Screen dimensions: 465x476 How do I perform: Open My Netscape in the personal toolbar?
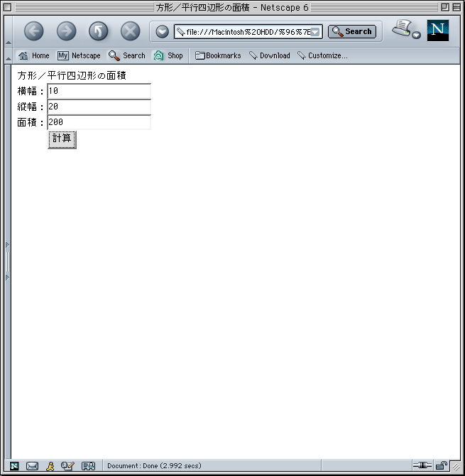click(x=79, y=55)
